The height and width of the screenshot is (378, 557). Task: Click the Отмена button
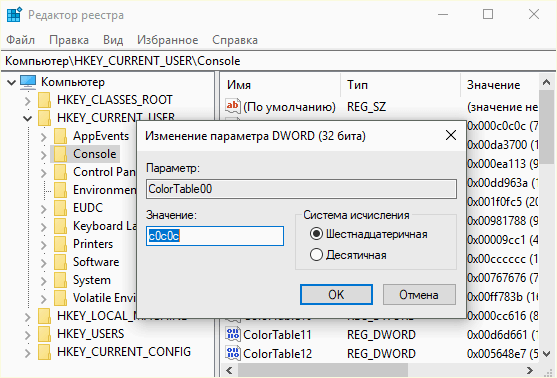pyautogui.click(x=419, y=294)
